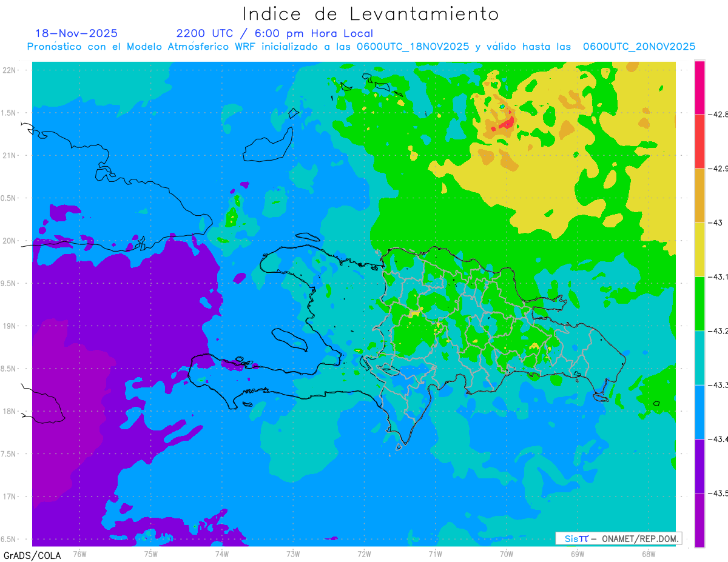Click the 'Indice de Levantamiento' title
This screenshot has width=728, height=562.
point(371,13)
